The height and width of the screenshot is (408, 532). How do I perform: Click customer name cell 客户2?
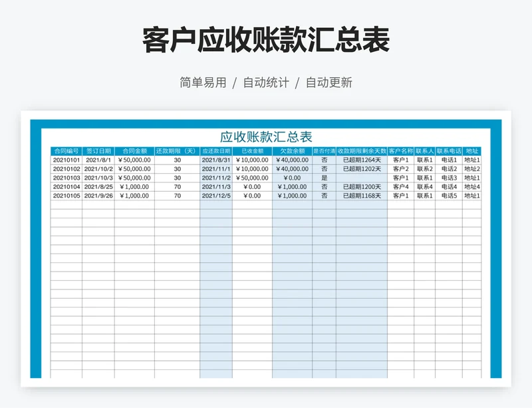(x=401, y=169)
